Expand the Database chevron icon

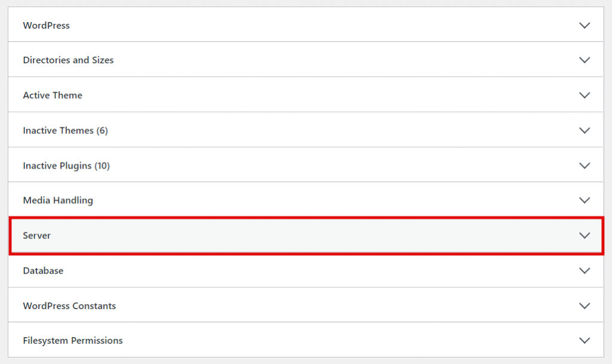(x=585, y=270)
